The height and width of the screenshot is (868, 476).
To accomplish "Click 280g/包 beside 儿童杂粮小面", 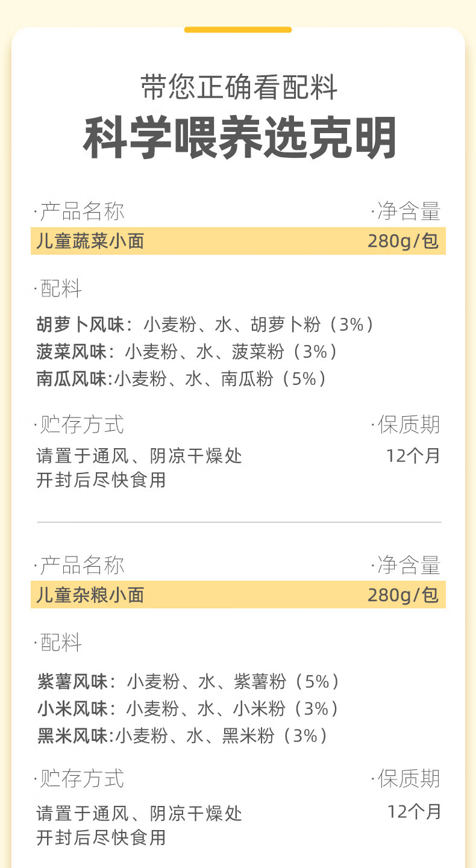I will (402, 595).
